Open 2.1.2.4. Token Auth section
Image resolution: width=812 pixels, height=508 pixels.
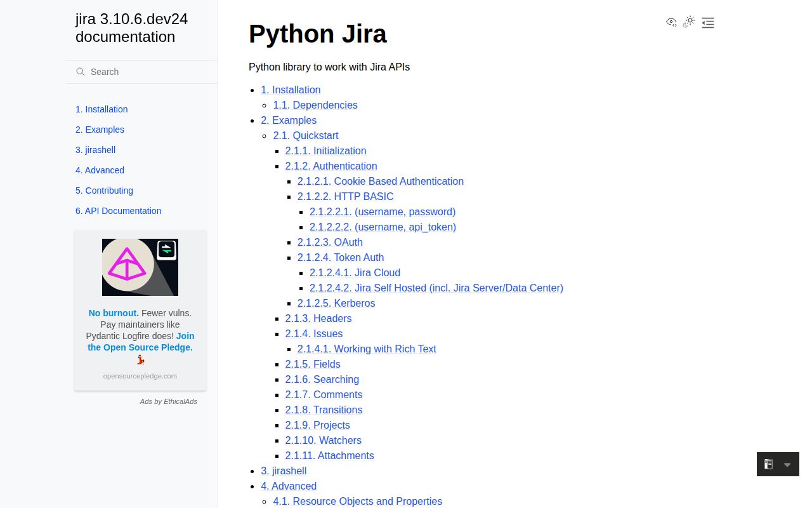coord(341,257)
